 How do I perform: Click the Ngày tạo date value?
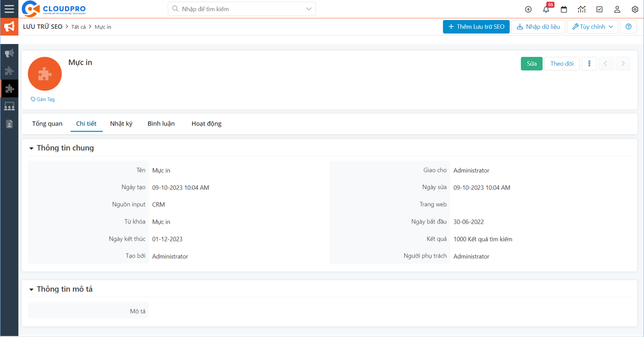click(x=181, y=188)
